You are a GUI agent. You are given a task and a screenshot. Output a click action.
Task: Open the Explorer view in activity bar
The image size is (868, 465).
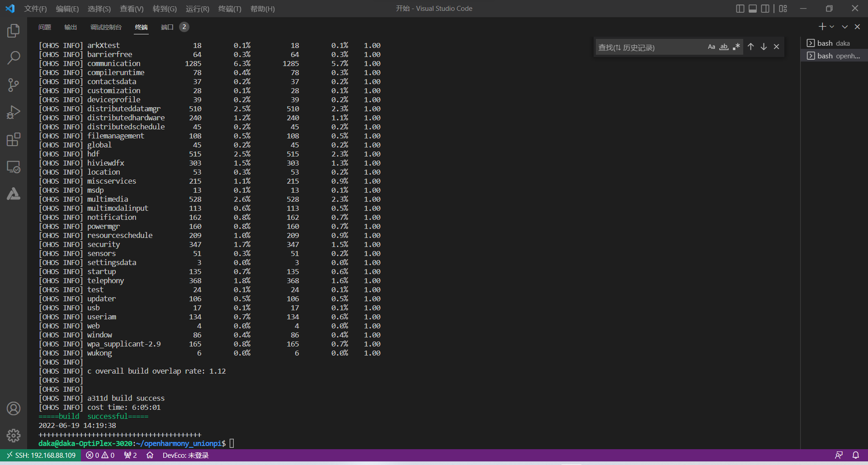coord(14,31)
